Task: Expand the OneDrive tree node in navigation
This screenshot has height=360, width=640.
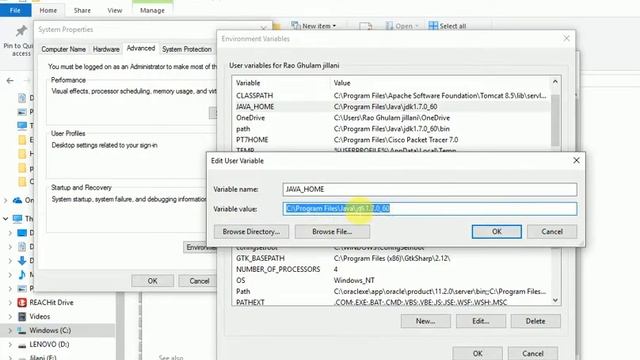Action: 5,200
